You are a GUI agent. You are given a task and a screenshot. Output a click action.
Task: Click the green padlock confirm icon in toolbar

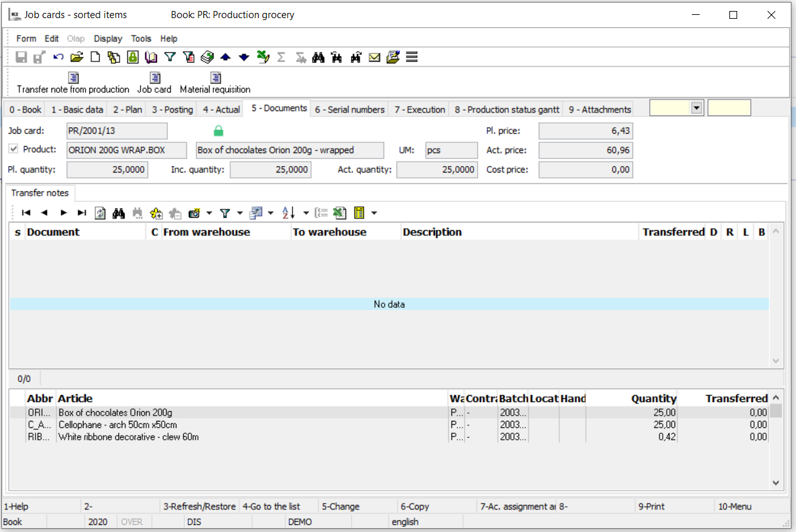133,58
